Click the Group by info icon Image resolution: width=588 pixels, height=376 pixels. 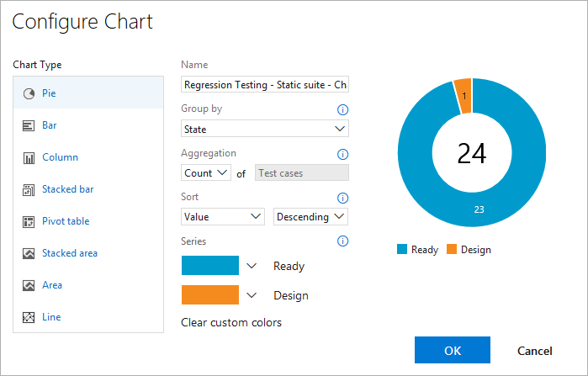pos(342,110)
